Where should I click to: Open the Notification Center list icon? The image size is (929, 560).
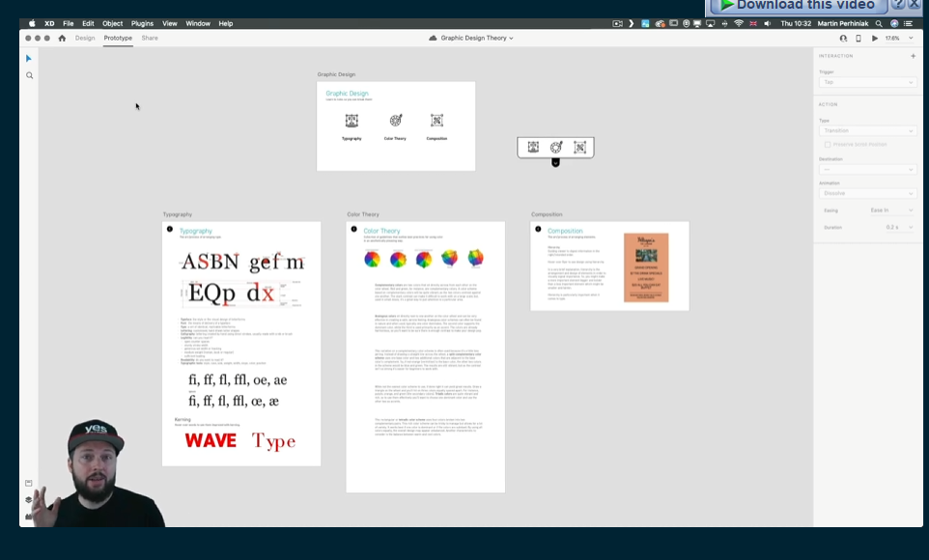pyautogui.click(x=908, y=24)
